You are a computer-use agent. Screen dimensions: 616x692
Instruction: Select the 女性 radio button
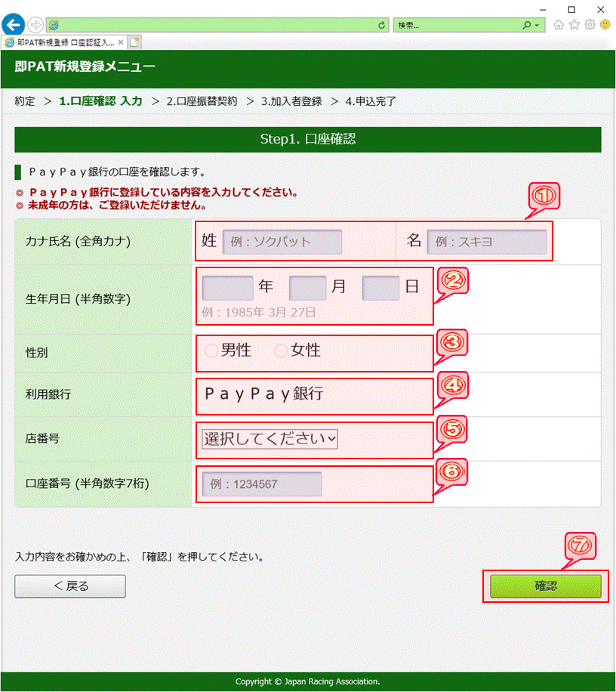click(x=281, y=351)
